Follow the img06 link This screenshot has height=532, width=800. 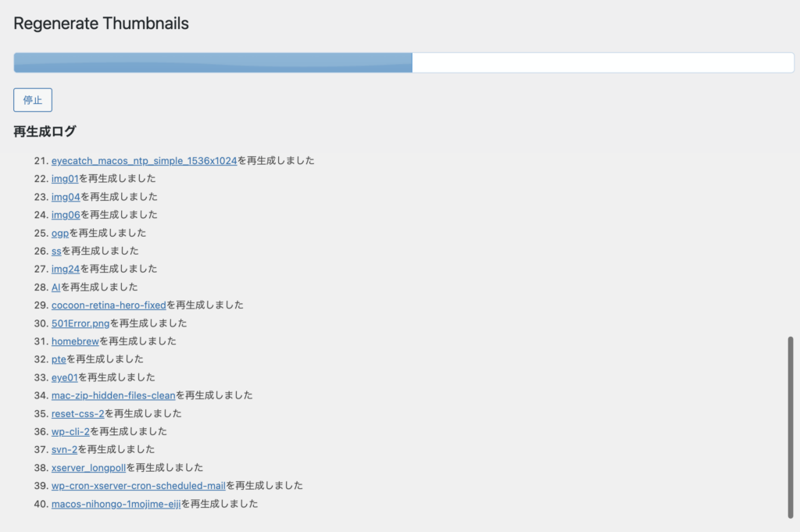click(x=66, y=215)
